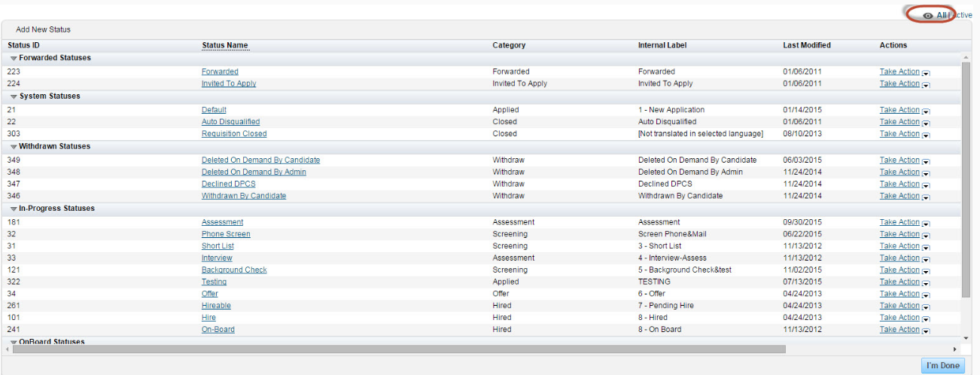Click the I'm Done button

click(942, 365)
